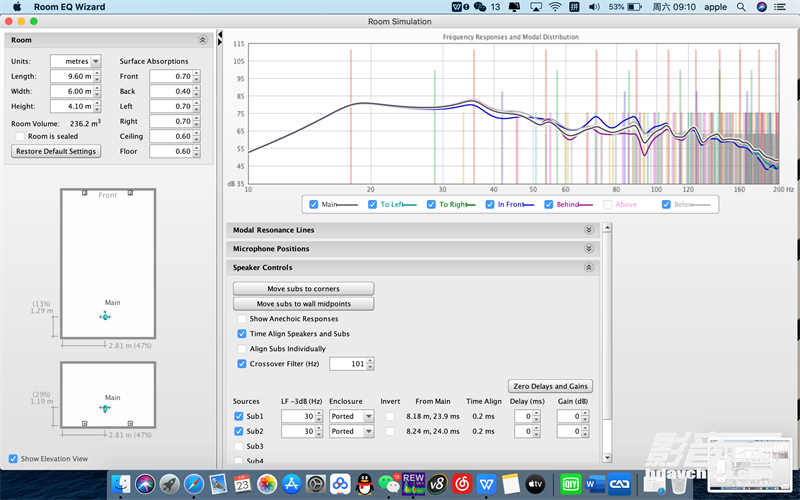Open Apple TV app in dock
The image size is (800, 500).
(535, 484)
